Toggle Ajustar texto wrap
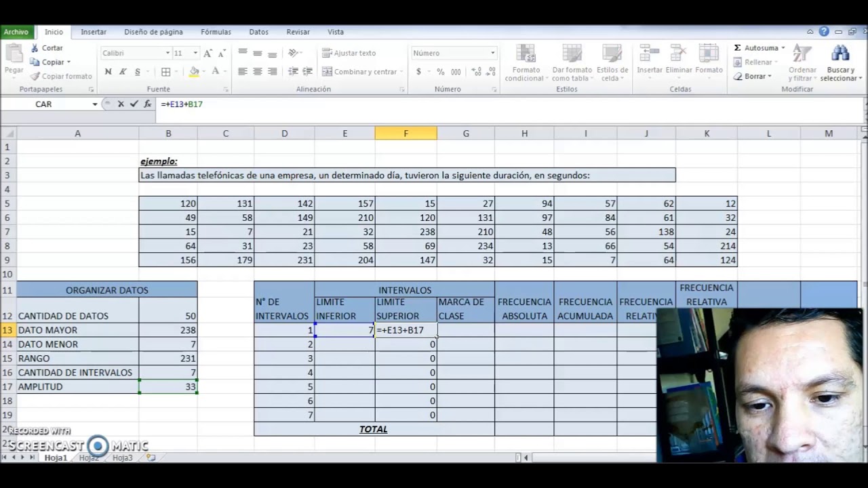This screenshot has width=868, height=488. [349, 53]
